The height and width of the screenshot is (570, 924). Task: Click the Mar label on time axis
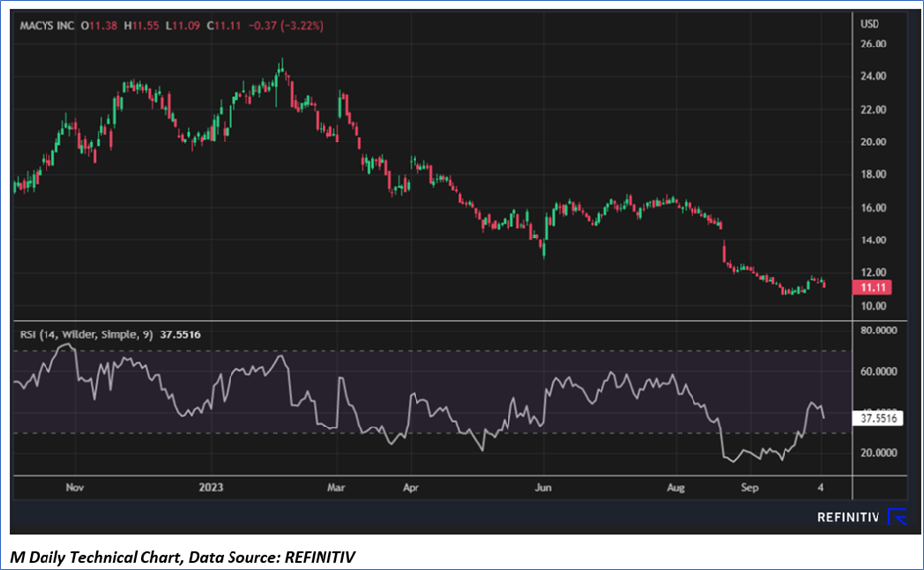pyautogui.click(x=336, y=488)
